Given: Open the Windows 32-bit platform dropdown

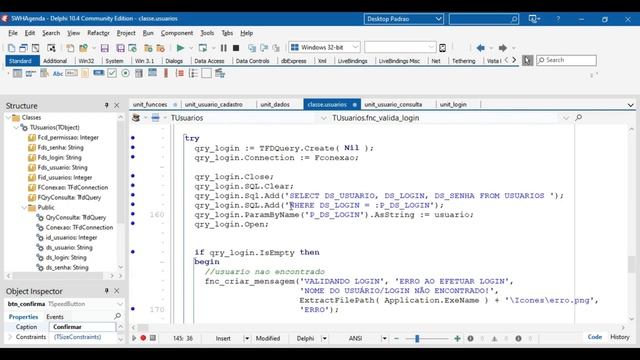Looking at the screenshot, I should pyautogui.click(x=355, y=47).
